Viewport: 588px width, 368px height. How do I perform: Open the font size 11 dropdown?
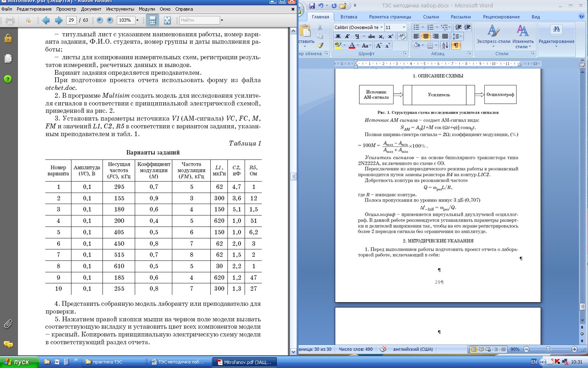(404, 27)
